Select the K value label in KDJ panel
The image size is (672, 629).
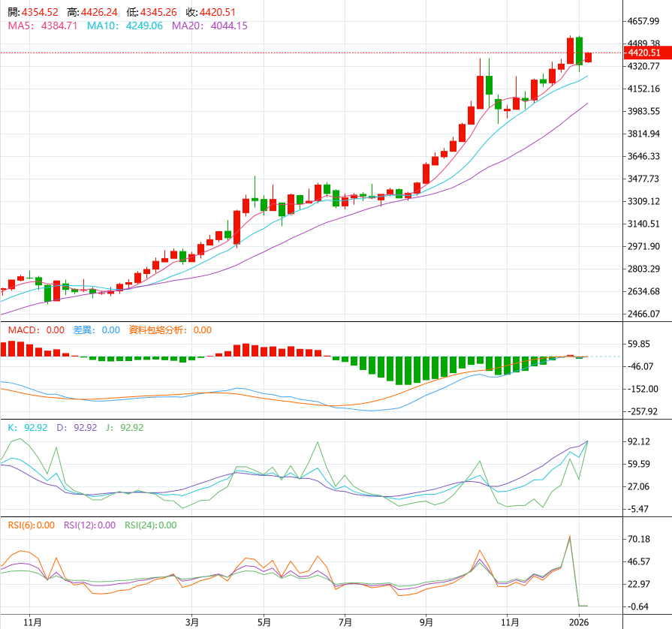(27, 427)
